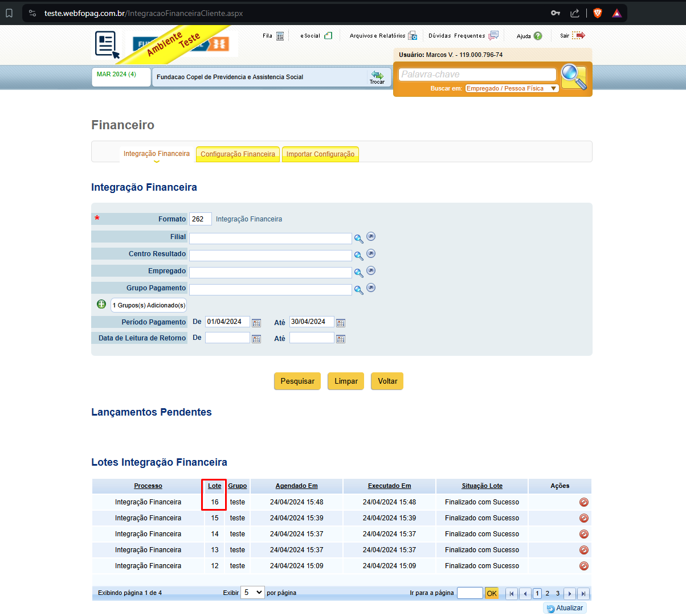This screenshot has width=686, height=616.
Task: Open calendar for Período Pagamento Até date
Action: [x=341, y=323]
